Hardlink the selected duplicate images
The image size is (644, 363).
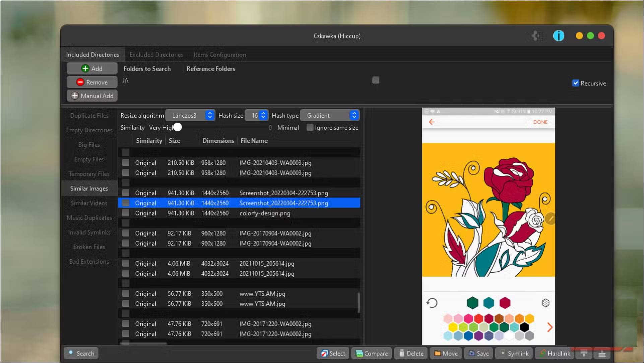point(554,353)
